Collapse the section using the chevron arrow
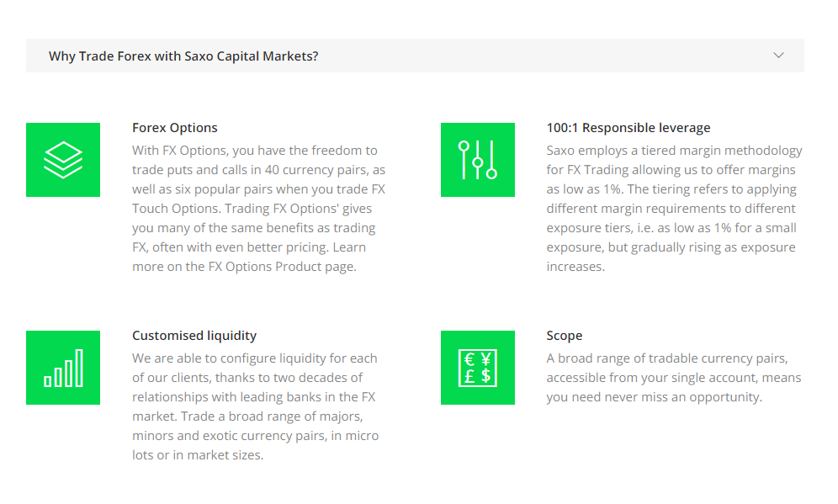Image resolution: width=838 pixels, height=504 pixels. click(778, 56)
